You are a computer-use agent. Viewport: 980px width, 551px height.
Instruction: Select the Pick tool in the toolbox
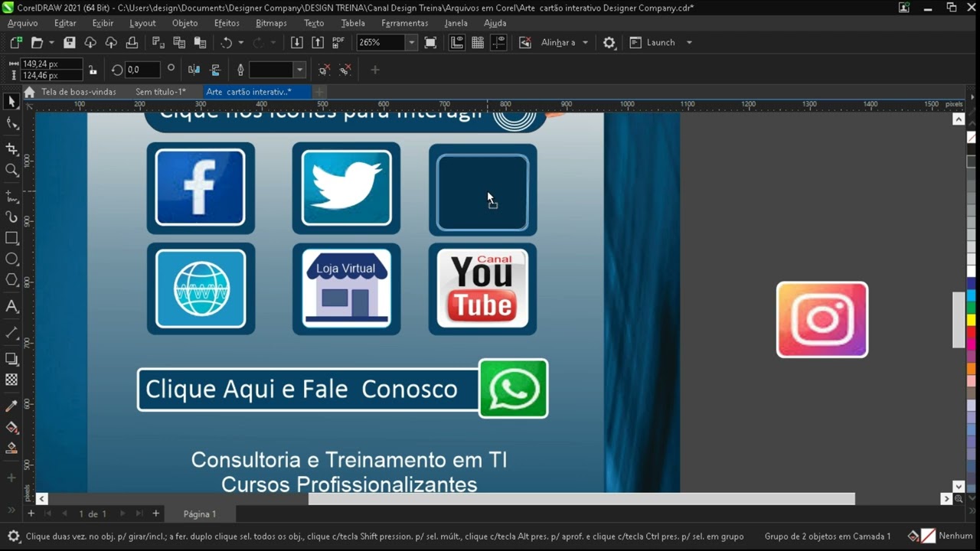tap(11, 102)
